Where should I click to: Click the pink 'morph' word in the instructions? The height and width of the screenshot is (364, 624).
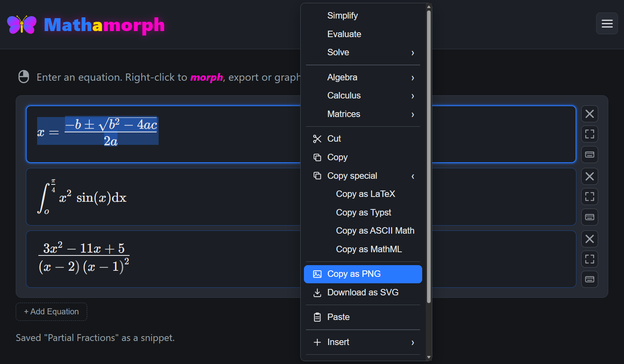(207, 77)
